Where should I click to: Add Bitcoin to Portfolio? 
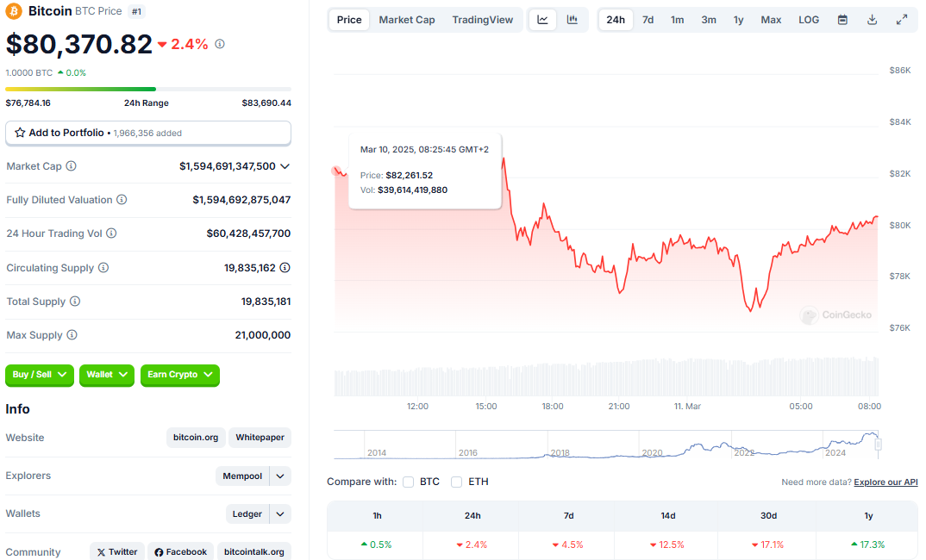coord(148,133)
